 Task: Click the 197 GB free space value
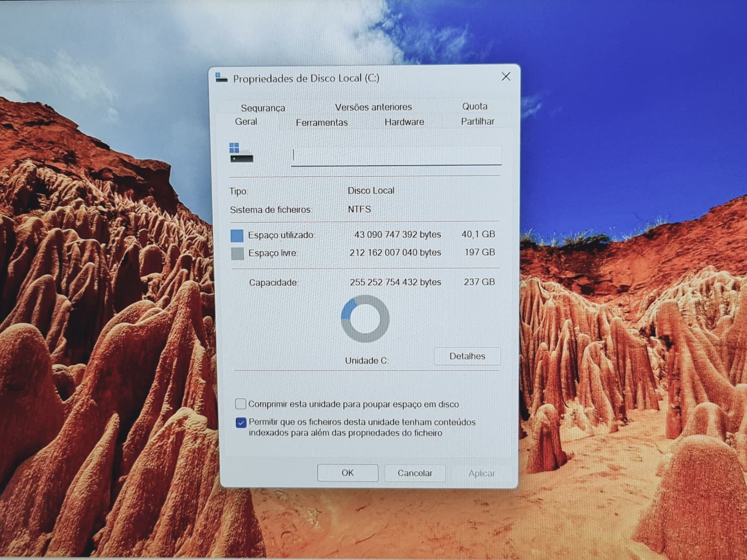coord(479,252)
